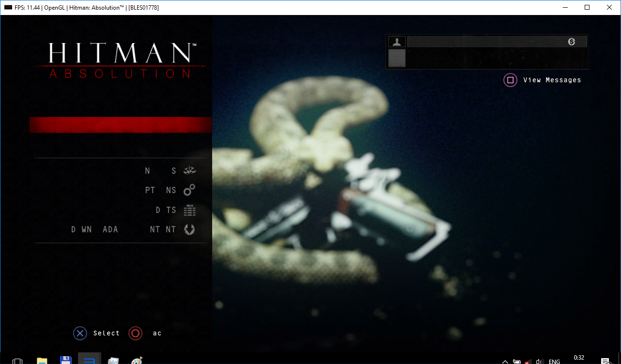Choose the 'D TS' credits menu entry

coord(166,210)
